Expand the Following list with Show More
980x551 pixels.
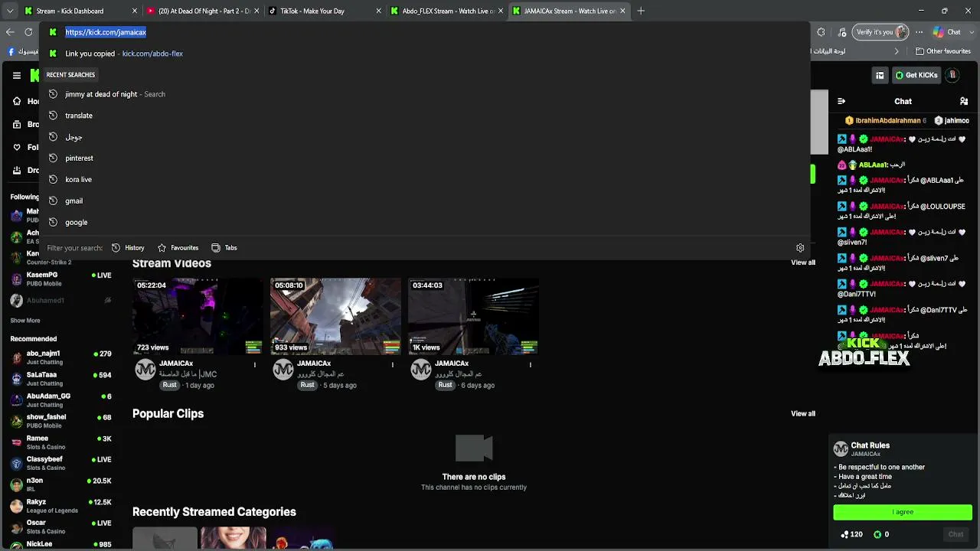point(25,321)
